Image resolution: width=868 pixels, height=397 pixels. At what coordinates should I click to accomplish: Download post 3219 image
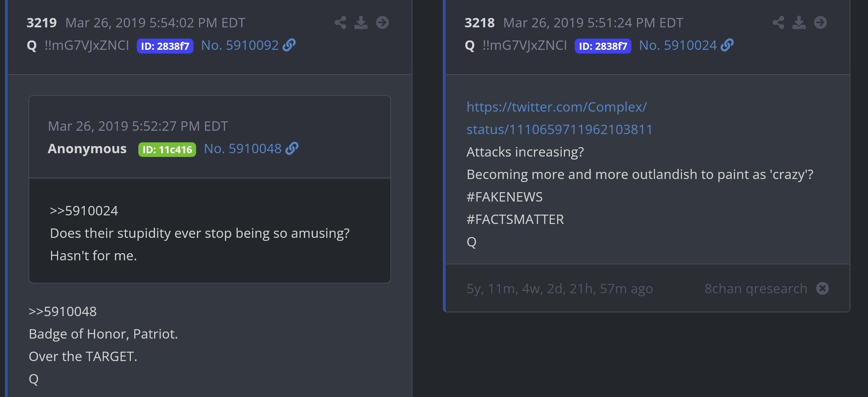(361, 22)
